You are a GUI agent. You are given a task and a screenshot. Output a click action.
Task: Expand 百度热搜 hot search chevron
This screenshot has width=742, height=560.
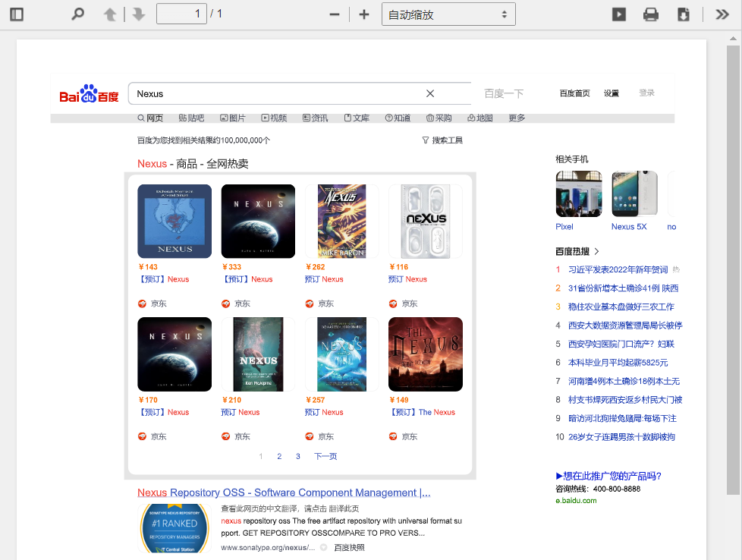596,251
